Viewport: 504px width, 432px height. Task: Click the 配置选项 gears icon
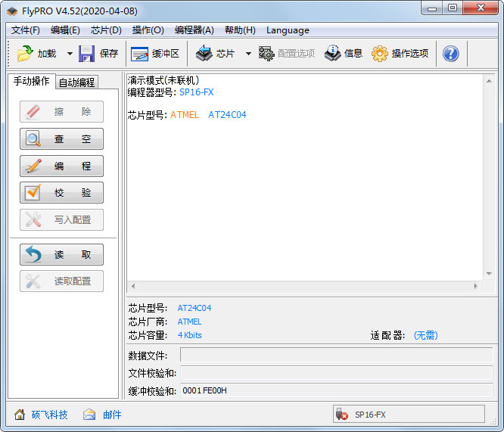click(x=266, y=54)
